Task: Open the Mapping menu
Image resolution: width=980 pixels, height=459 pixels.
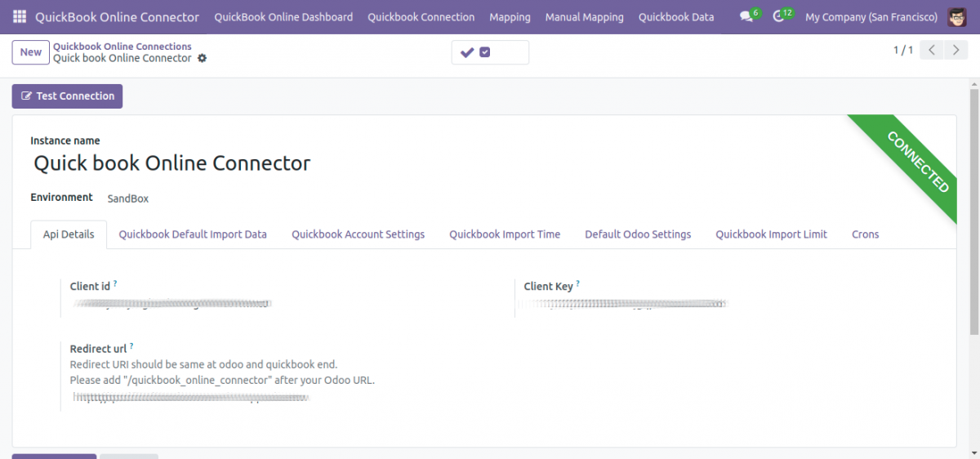Action: click(510, 17)
